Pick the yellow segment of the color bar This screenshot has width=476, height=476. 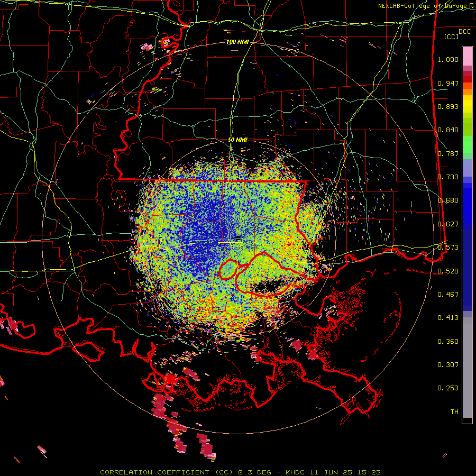467,104
